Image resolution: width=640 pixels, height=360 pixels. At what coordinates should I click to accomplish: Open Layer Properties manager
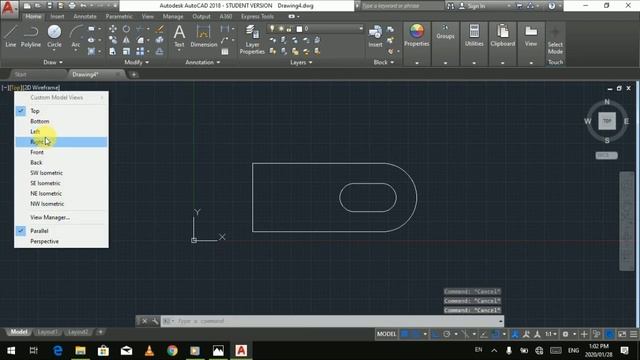point(252,39)
